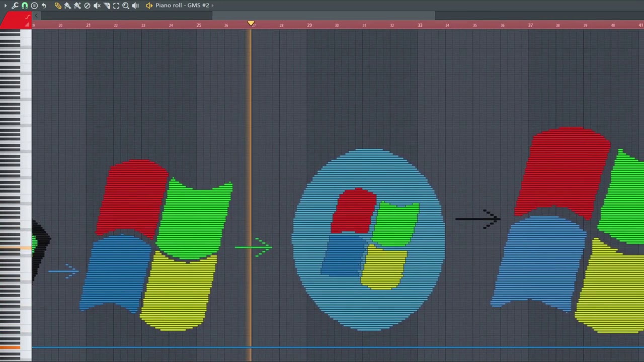Open the Piano roll - GMS #2 target selector
The height and width of the screenshot is (362, 644).
[182, 5]
